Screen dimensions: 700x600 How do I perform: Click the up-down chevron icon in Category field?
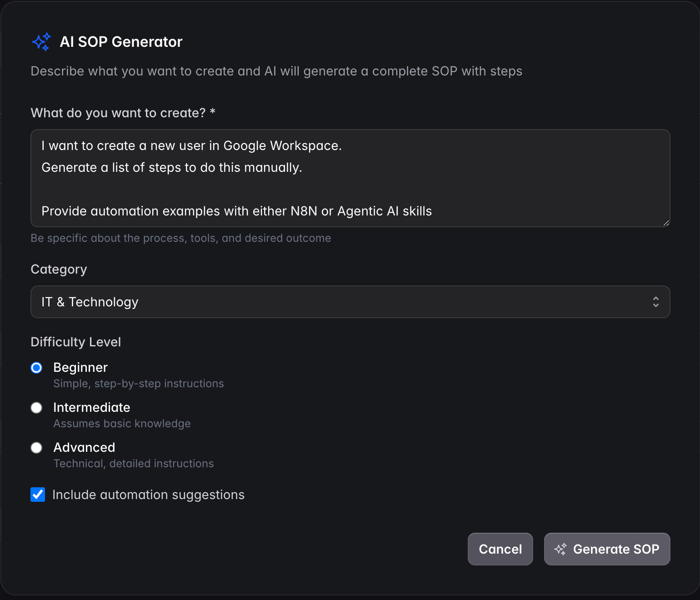(x=655, y=302)
